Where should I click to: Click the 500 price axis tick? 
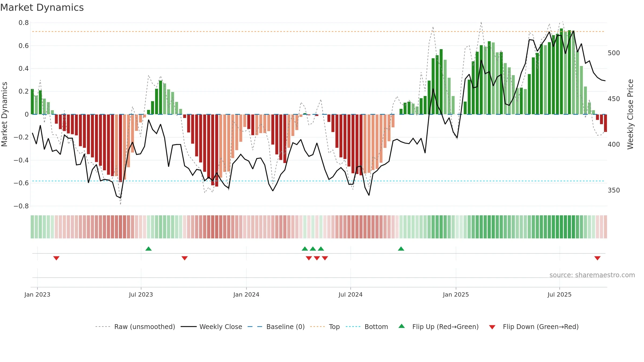pyautogui.click(x=614, y=53)
